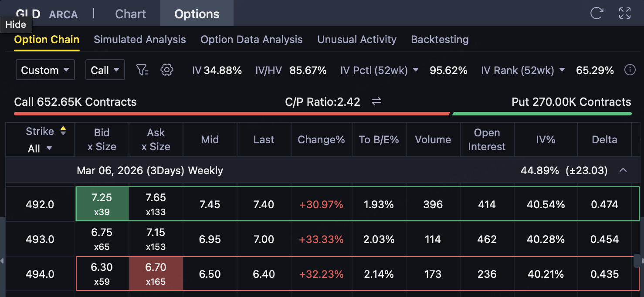Expand the IV Rank (52wk) dropdown
The image size is (644, 297).
click(562, 70)
